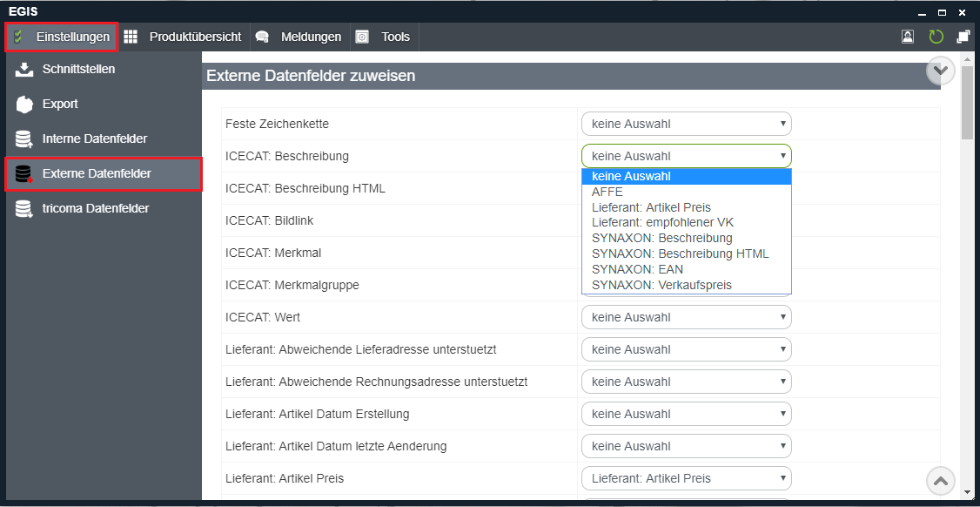The width and height of the screenshot is (980, 507).
Task: Open the ICECAT: Wert dropdown
Action: pyautogui.click(x=686, y=317)
